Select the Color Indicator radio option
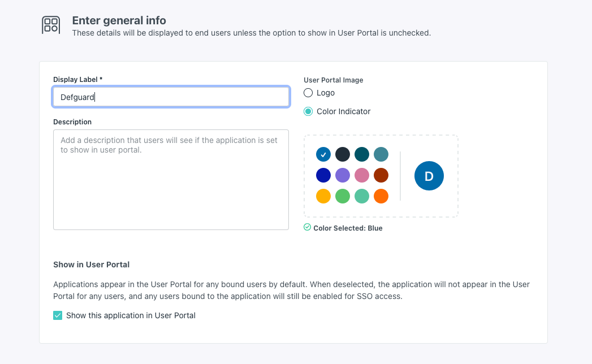The width and height of the screenshot is (592, 364). 308,111
